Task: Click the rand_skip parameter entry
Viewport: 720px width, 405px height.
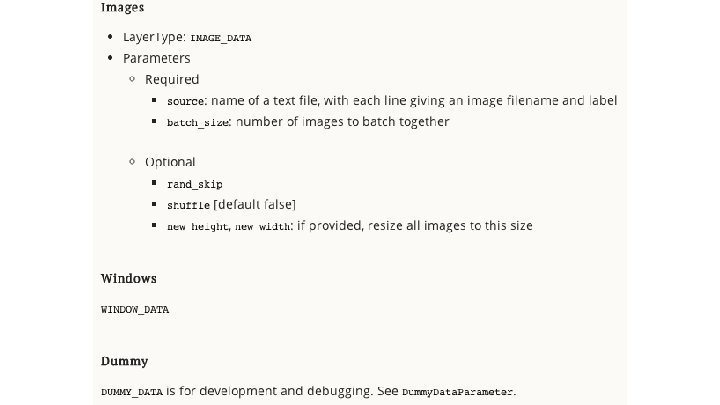Action: pos(195,184)
